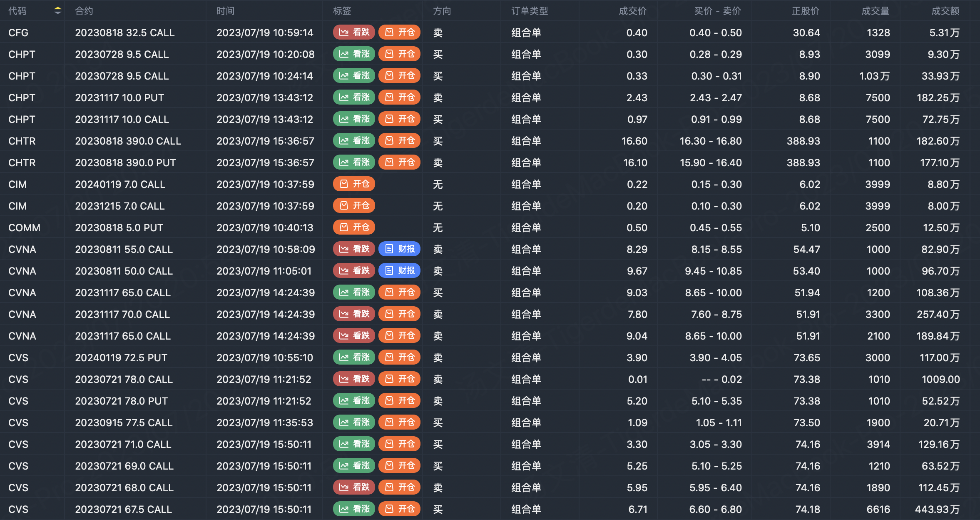
Task: Open the COMM ticker code
Action: click(x=24, y=227)
